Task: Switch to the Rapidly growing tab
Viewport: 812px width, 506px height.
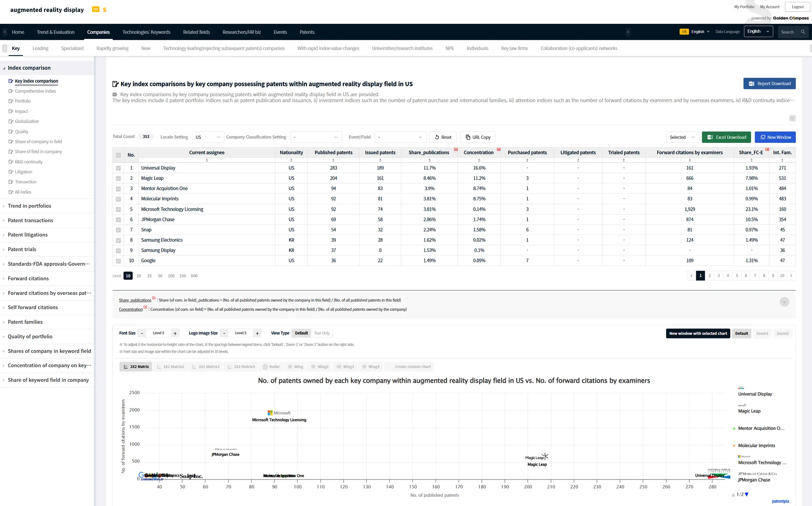Action: [112, 48]
